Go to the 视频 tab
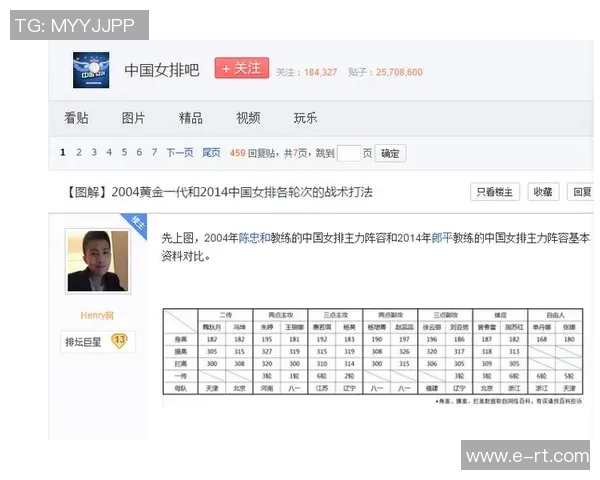Image resolution: width=600 pixels, height=480 pixels. [x=248, y=118]
